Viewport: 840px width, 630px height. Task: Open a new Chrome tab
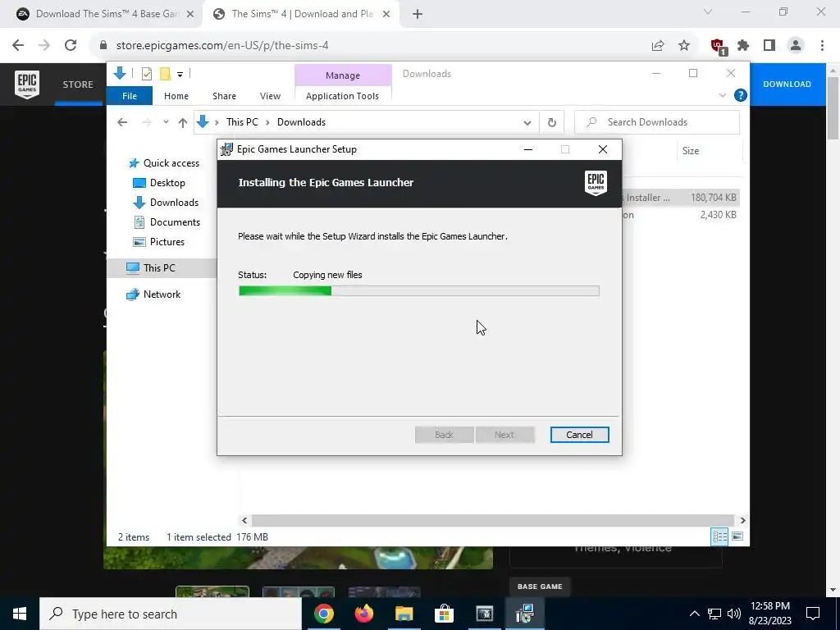418,15
